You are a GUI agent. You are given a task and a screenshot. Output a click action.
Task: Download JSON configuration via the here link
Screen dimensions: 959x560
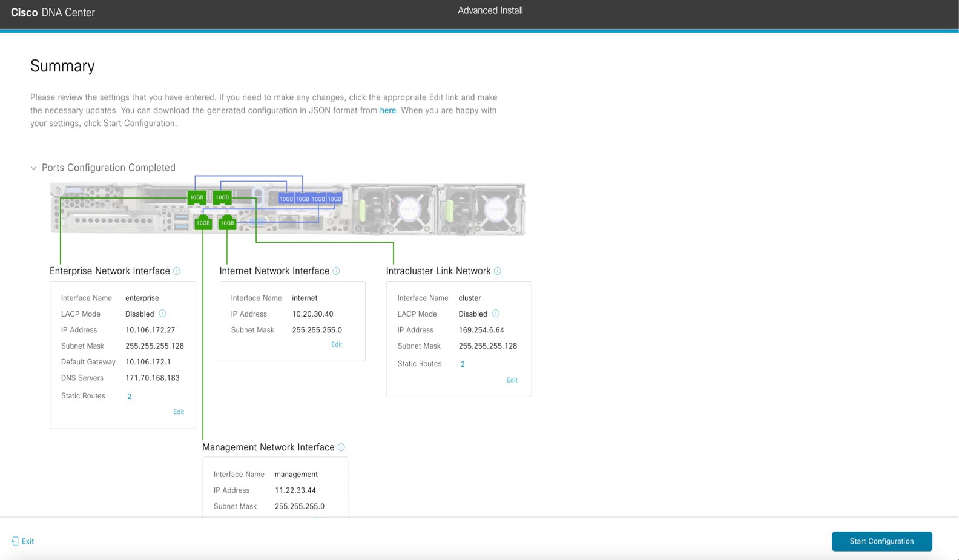tap(387, 110)
